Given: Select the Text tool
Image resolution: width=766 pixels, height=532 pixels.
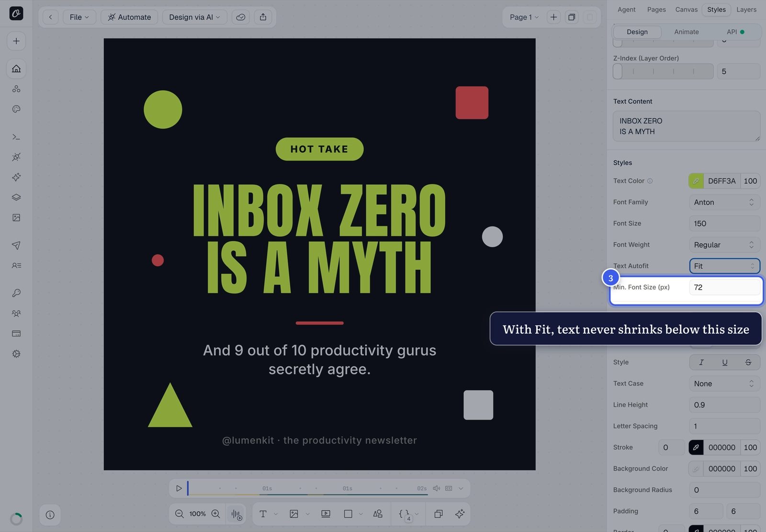Looking at the screenshot, I should [x=263, y=514].
